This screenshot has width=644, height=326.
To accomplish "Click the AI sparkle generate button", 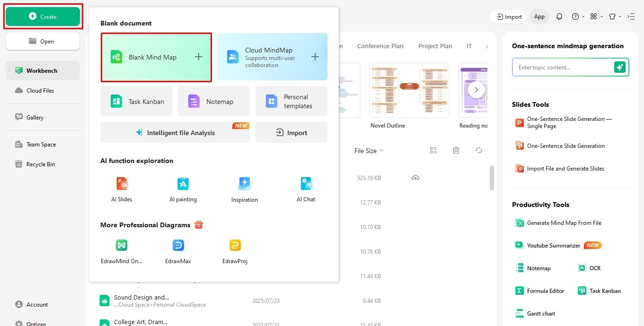I will [620, 68].
